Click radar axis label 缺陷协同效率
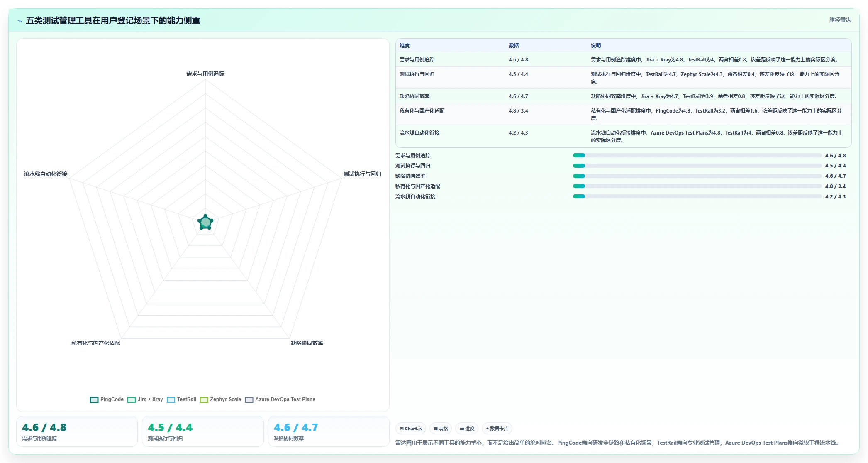 (x=307, y=343)
